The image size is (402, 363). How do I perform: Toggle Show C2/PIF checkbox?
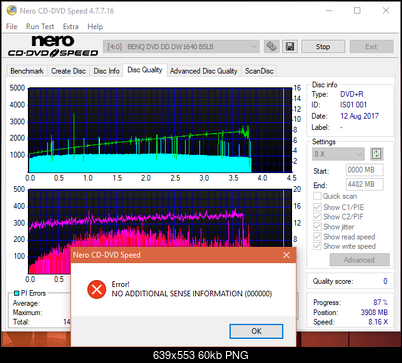pos(317,217)
